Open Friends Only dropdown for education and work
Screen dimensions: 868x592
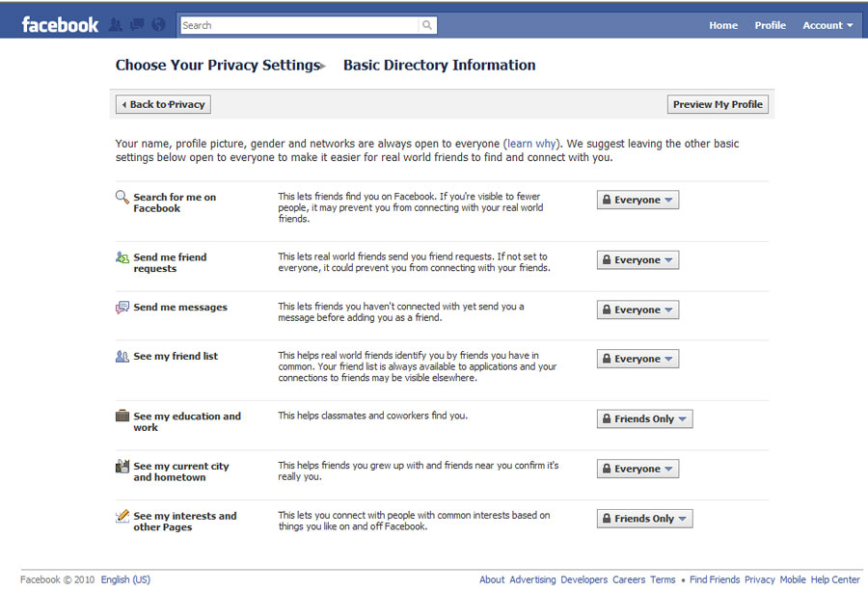644,418
